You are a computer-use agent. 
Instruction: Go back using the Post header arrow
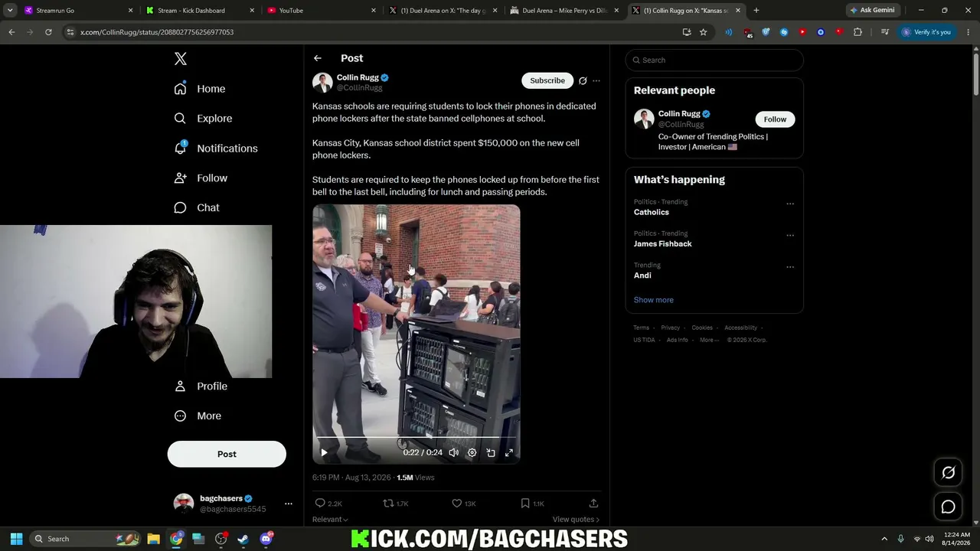coord(318,58)
